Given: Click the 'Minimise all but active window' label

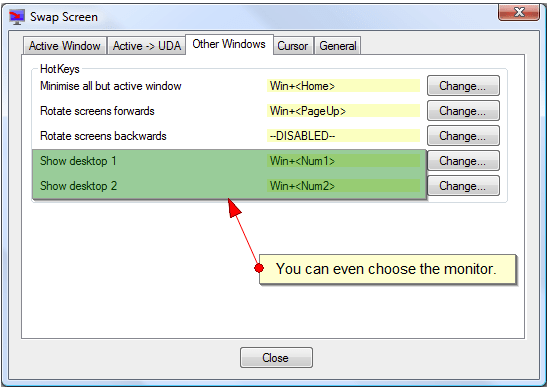Looking at the screenshot, I should (x=111, y=86).
